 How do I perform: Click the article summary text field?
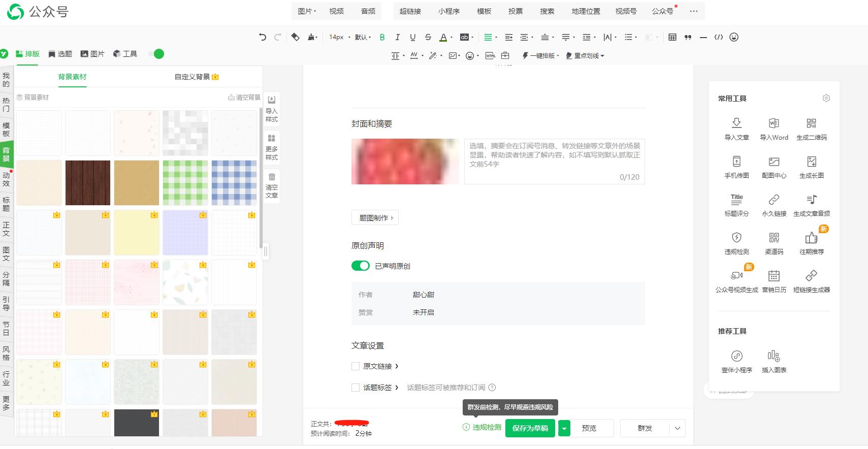tap(555, 161)
